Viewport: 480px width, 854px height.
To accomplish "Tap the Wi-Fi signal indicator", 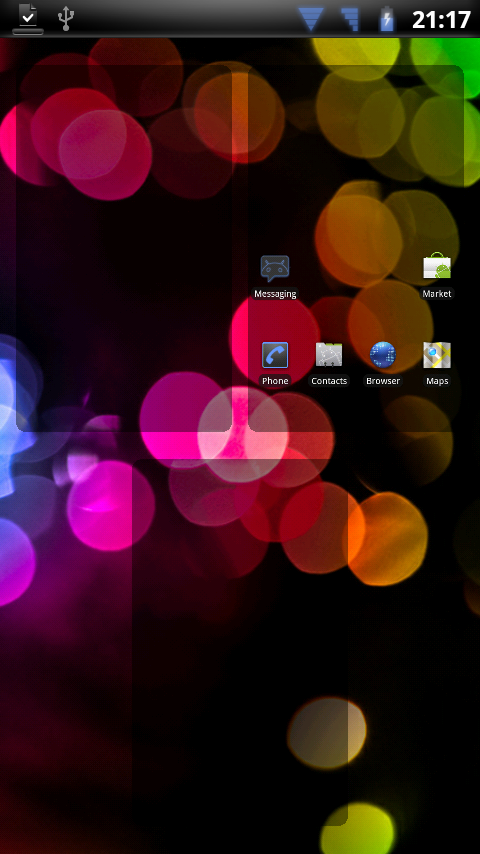I will 312,20.
